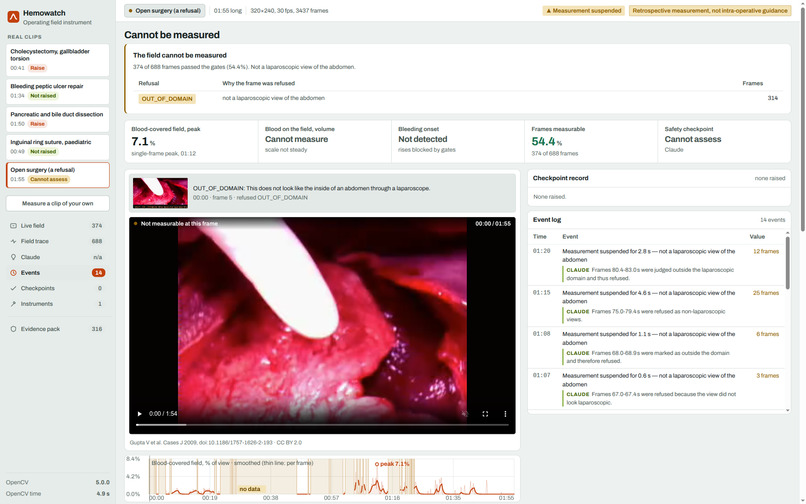
Task: Click the Retrospective measurement notice badge
Action: pyautogui.click(x=710, y=10)
